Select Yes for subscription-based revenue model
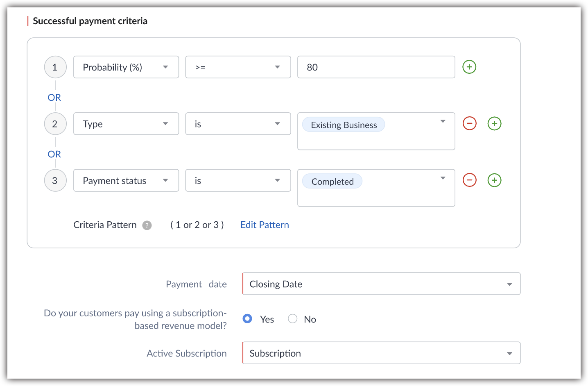The image size is (588, 386). tap(247, 319)
